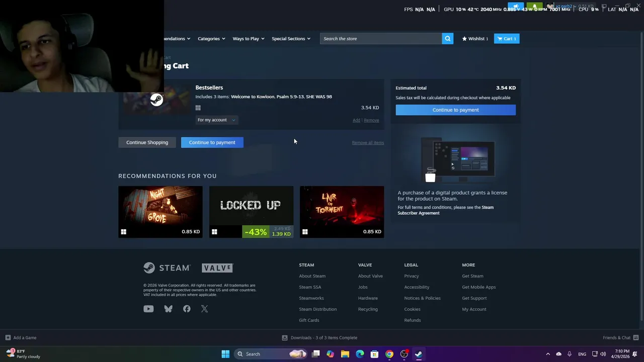Expand the Special Sections menu

(x=291, y=39)
